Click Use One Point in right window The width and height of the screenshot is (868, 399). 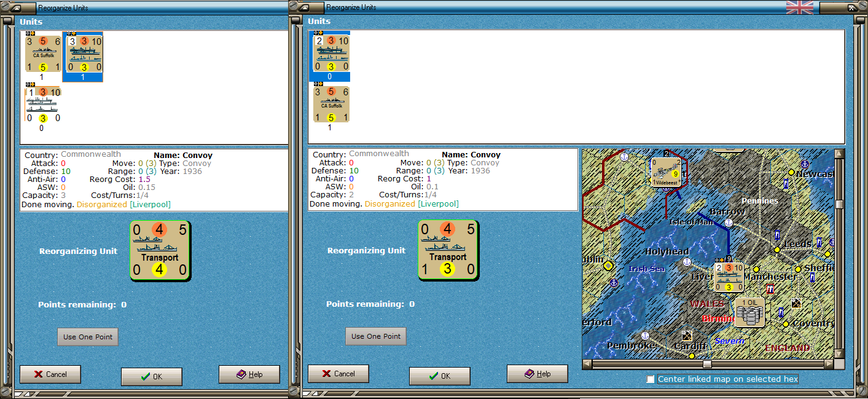coord(376,336)
